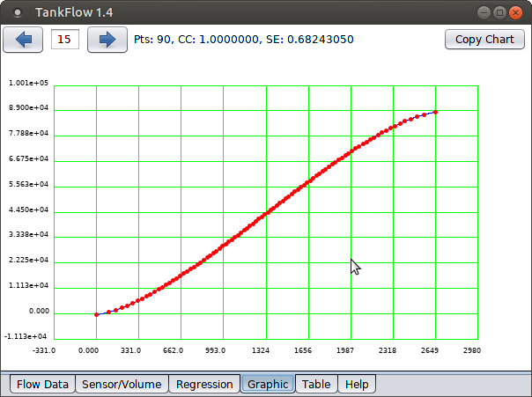Close the TankFlow window
Viewport: 532px width, 397px height.
coord(517,12)
